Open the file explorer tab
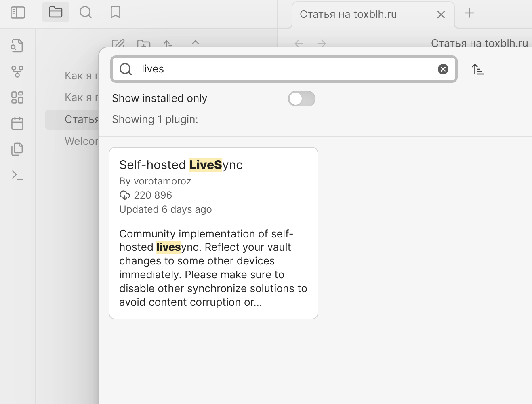This screenshot has height=404, width=532. click(x=56, y=12)
